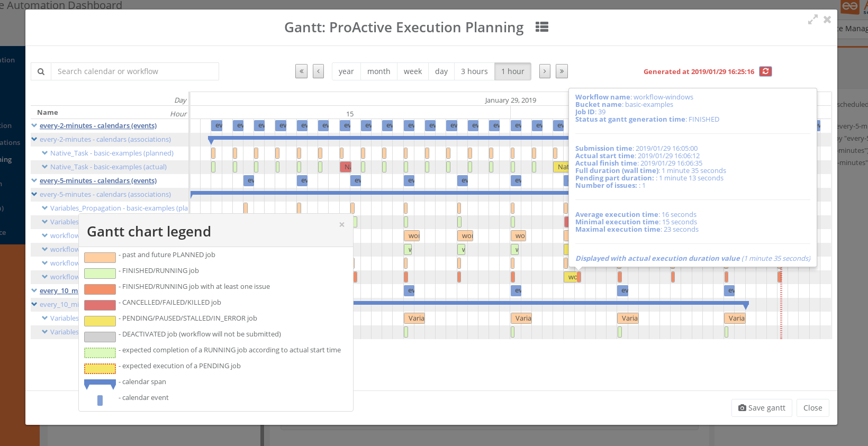Collapse every-5-minutes calendars (events) row
This screenshot has height=446, width=868.
click(x=34, y=180)
